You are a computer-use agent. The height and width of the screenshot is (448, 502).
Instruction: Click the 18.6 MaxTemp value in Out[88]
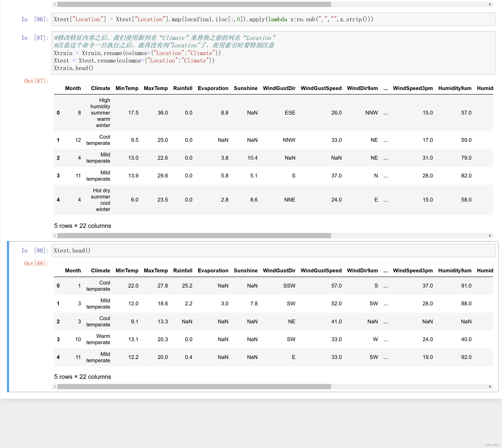pos(163,304)
